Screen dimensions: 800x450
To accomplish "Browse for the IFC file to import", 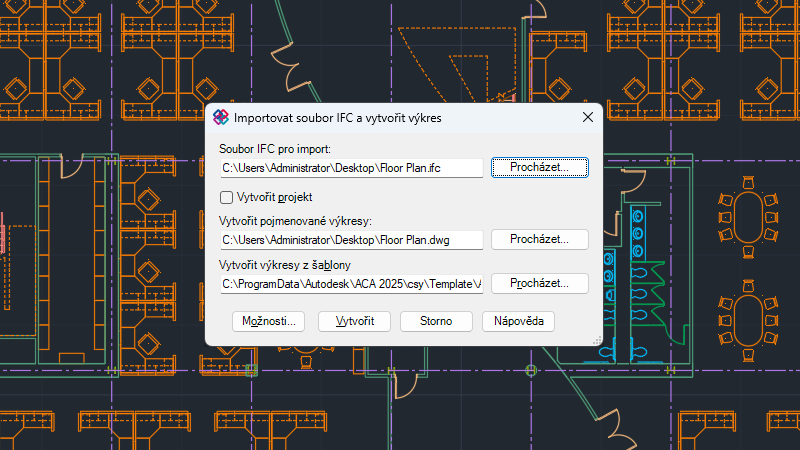I will pyautogui.click(x=539, y=167).
